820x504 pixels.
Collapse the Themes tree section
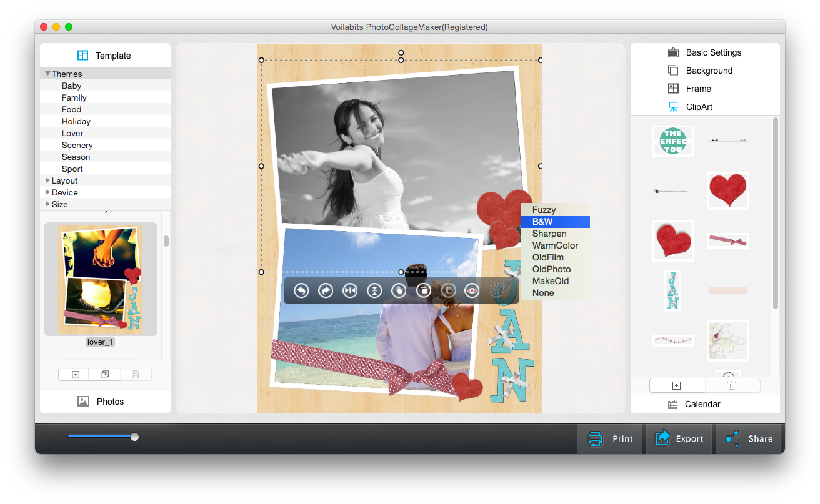[48, 74]
